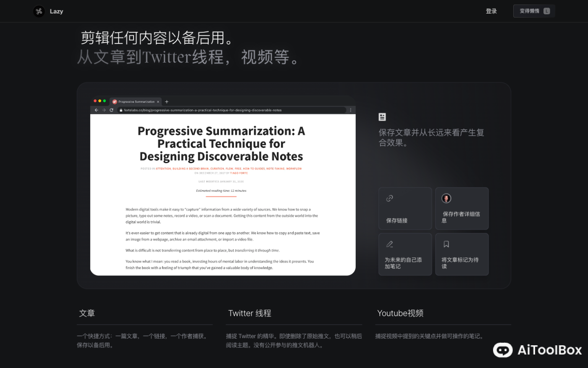Select the Twitter 线程 section heading
Screen dimensions: 588x368
[x=249, y=313]
